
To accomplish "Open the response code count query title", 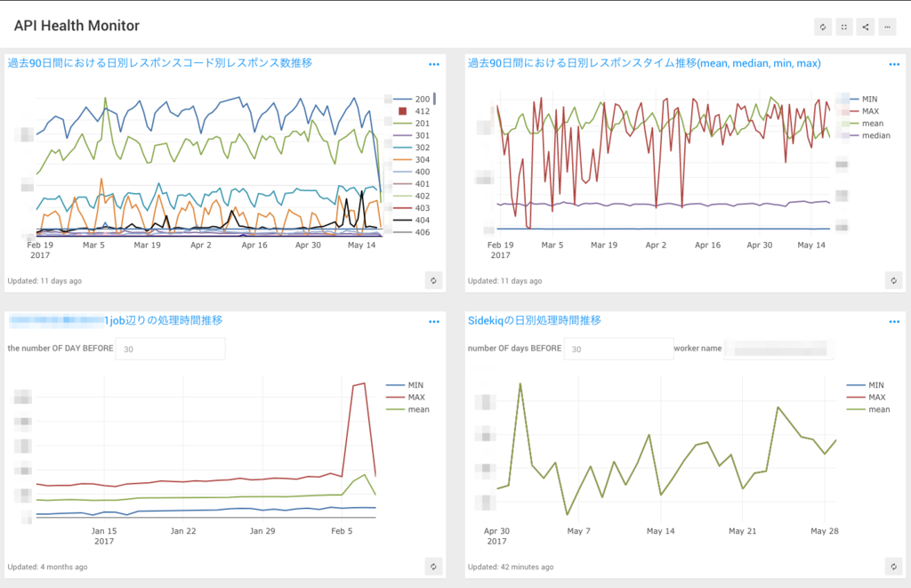I will [160, 63].
